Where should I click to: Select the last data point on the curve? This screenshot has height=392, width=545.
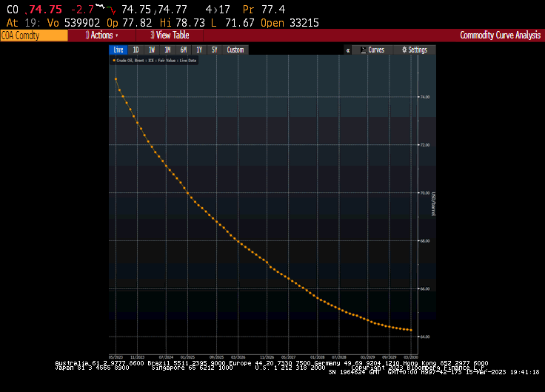click(x=411, y=330)
